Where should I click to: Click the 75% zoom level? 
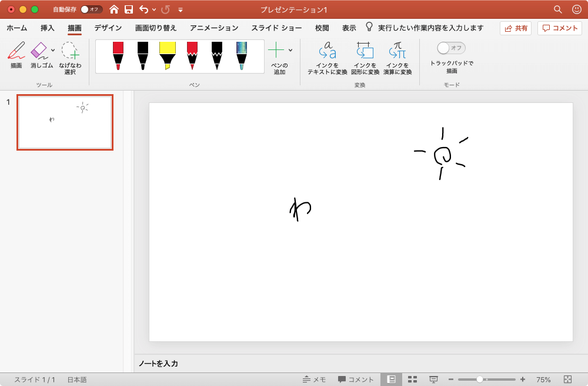point(543,380)
